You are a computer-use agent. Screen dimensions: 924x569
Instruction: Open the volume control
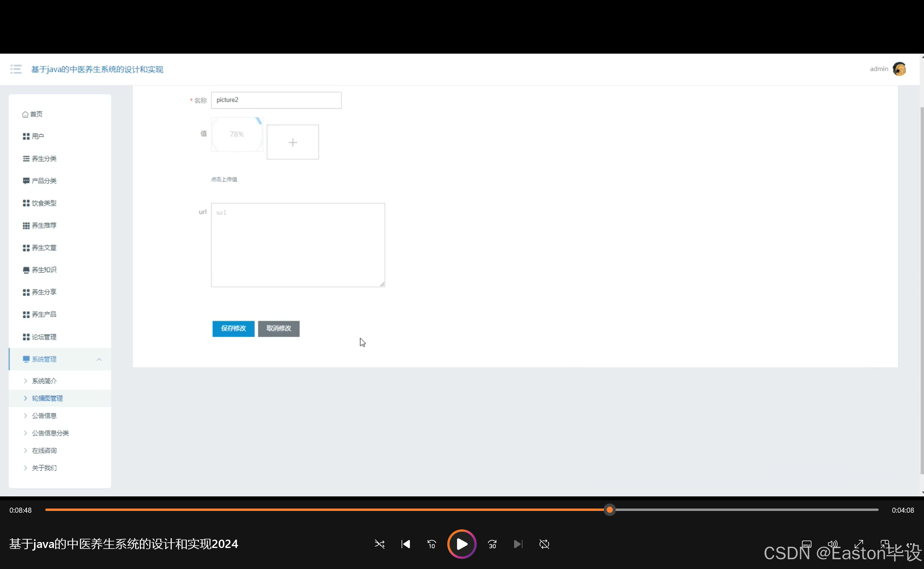point(832,544)
